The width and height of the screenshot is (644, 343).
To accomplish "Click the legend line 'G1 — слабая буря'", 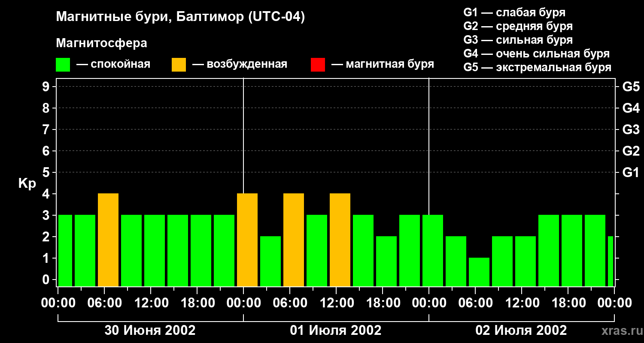I will [x=514, y=12].
